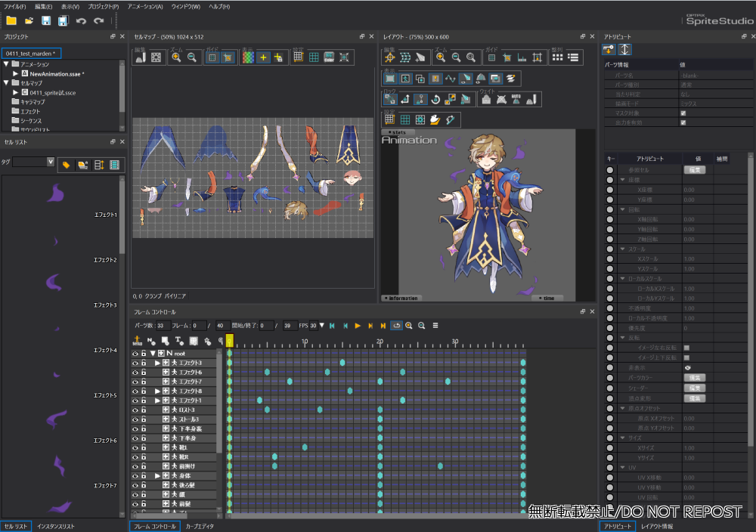This screenshot has height=532, width=756.
Task: Click the transparency checkerboard icon in Cell Map
Action: click(x=247, y=57)
